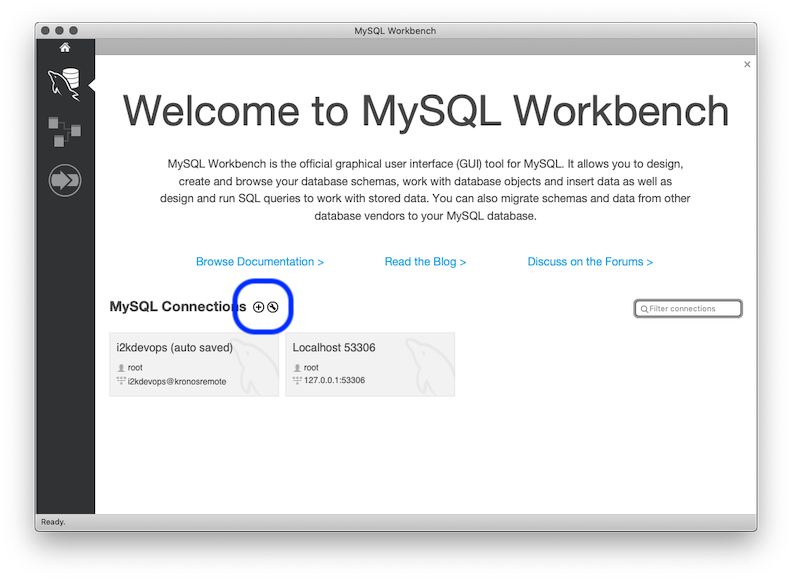Click the Ready. status bar text
Image resolution: width=791 pixels, height=579 pixels.
(x=53, y=522)
